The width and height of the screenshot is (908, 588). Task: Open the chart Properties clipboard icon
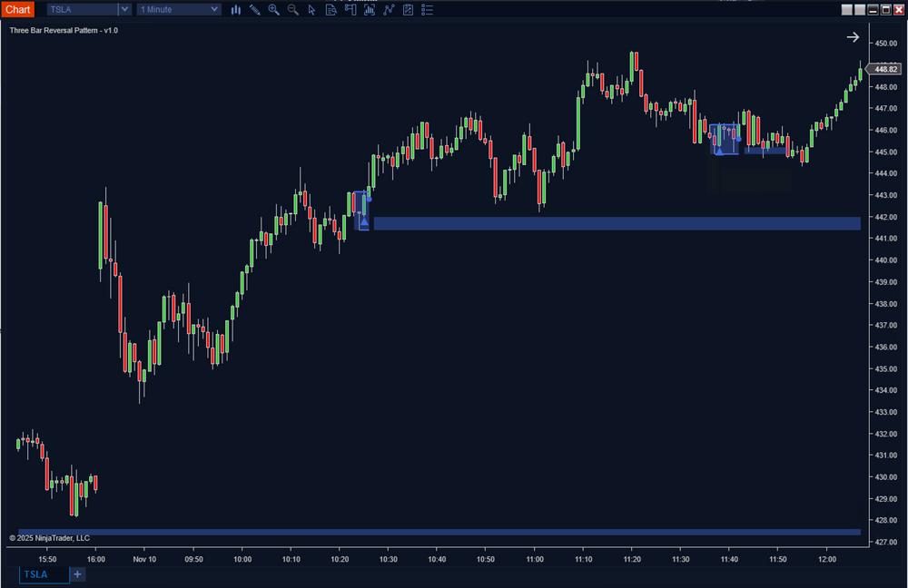click(x=407, y=10)
